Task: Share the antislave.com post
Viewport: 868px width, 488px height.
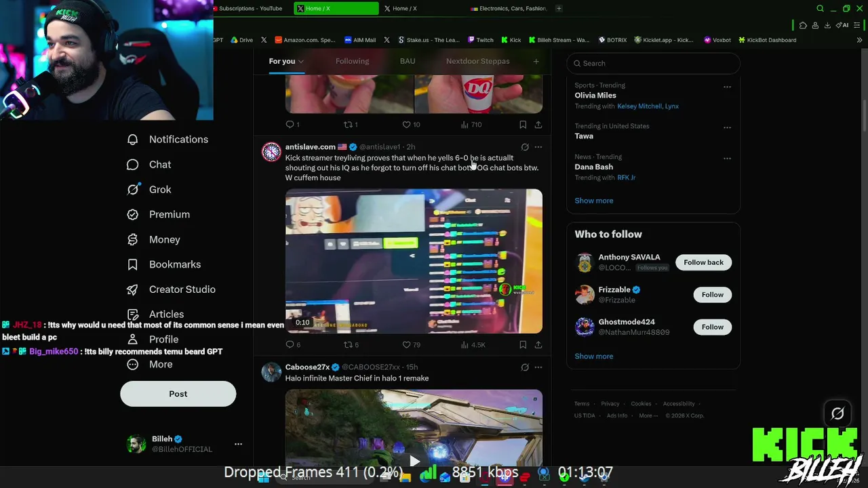Action: (538, 345)
